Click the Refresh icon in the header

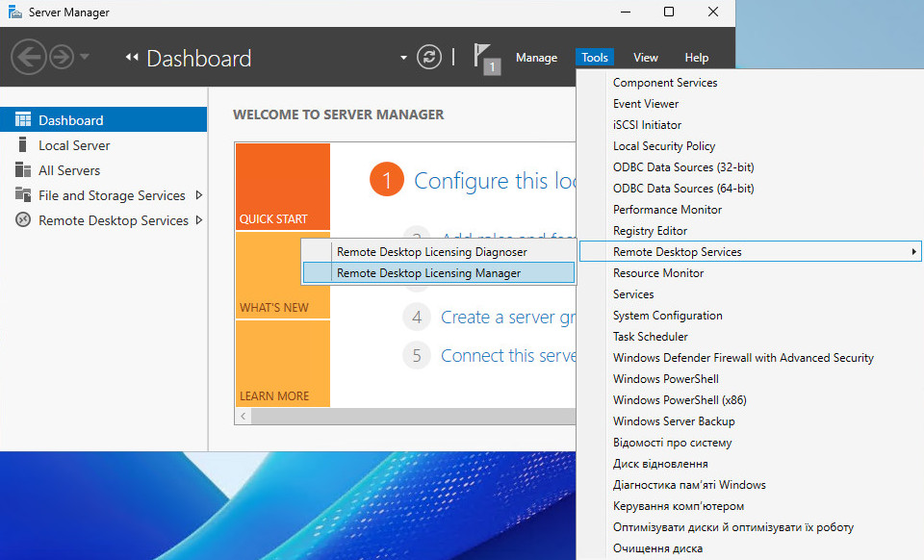(x=429, y=57)
